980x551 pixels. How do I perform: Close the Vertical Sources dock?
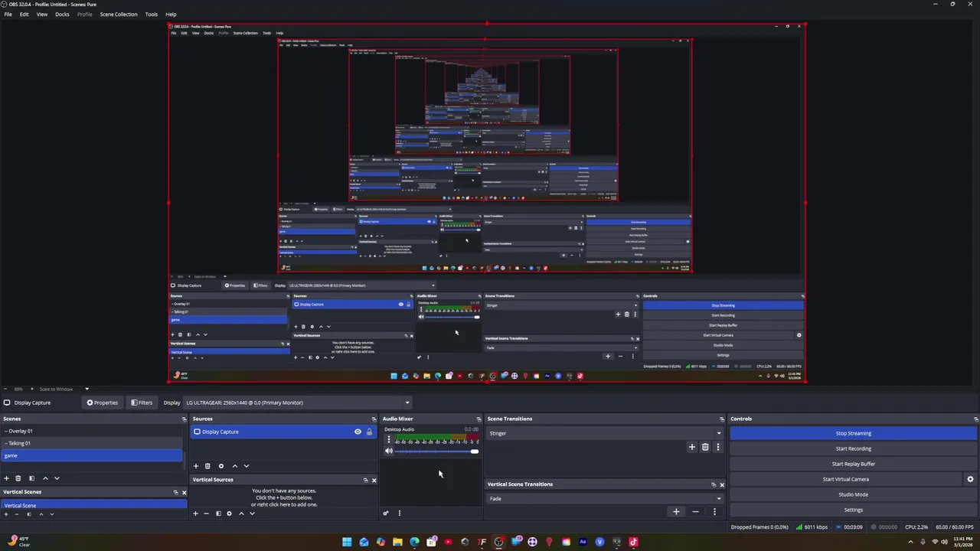tap(374, 480)
